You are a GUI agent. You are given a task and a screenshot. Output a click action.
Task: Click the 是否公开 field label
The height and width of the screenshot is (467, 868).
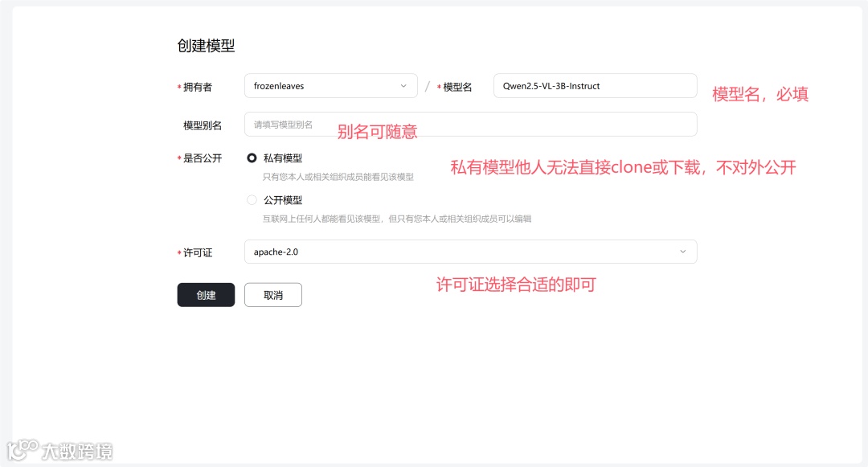tap(203, 158)
